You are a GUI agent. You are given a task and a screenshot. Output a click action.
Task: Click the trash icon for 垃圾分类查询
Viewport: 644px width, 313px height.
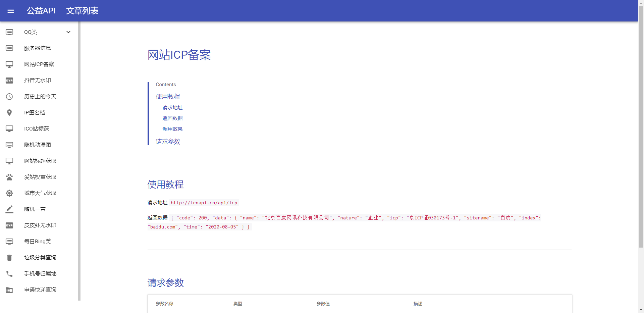tap(9, 257)
